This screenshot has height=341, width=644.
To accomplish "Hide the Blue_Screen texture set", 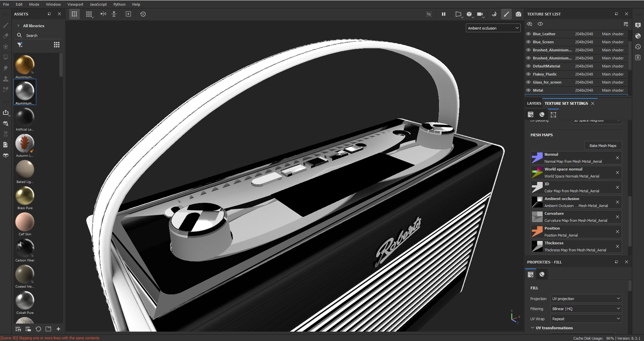I will coord(529,42).
